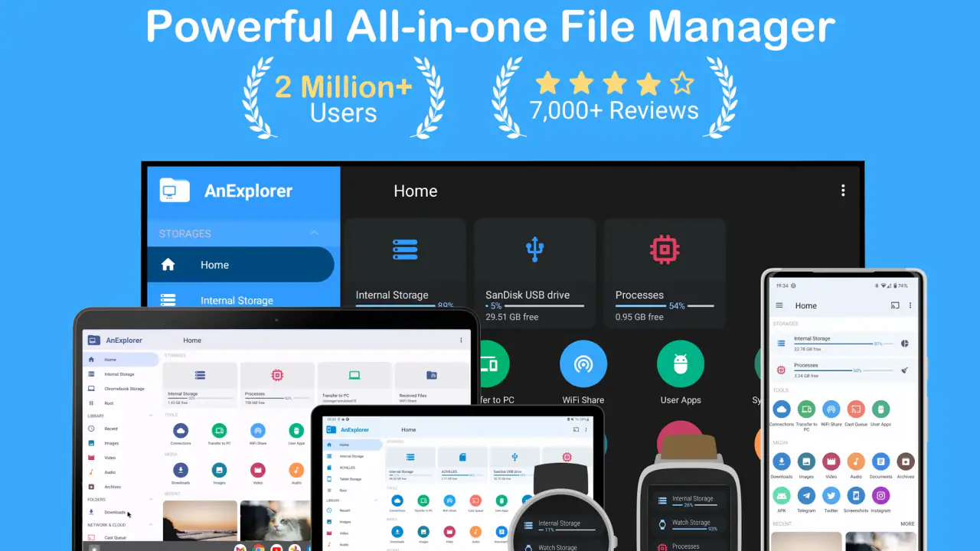Select ACHILLES in the tablet sidebar
This screenshot has height=551, width=980.
(354, 468)
